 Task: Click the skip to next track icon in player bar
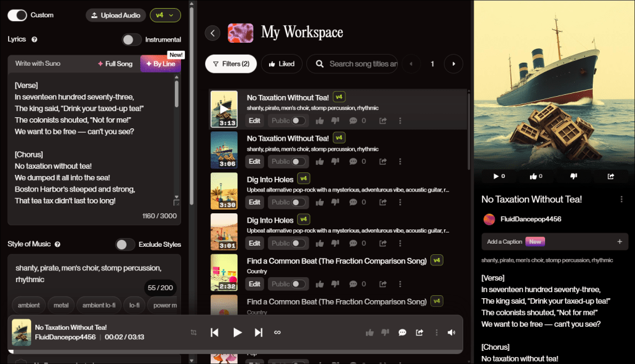[x=259, y=332]
